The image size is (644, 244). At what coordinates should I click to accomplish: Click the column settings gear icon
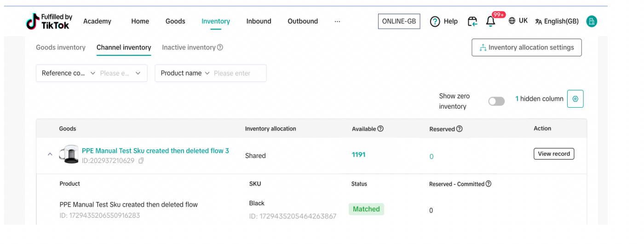(x=575, y=99)
